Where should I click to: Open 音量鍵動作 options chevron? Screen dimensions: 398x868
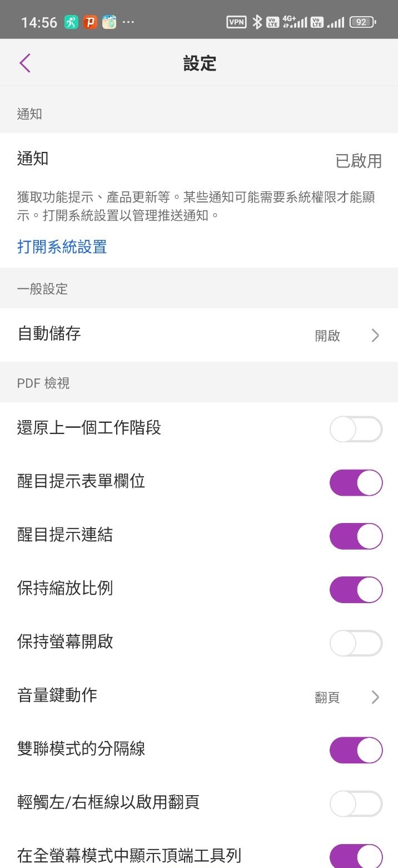coord(375,697)
